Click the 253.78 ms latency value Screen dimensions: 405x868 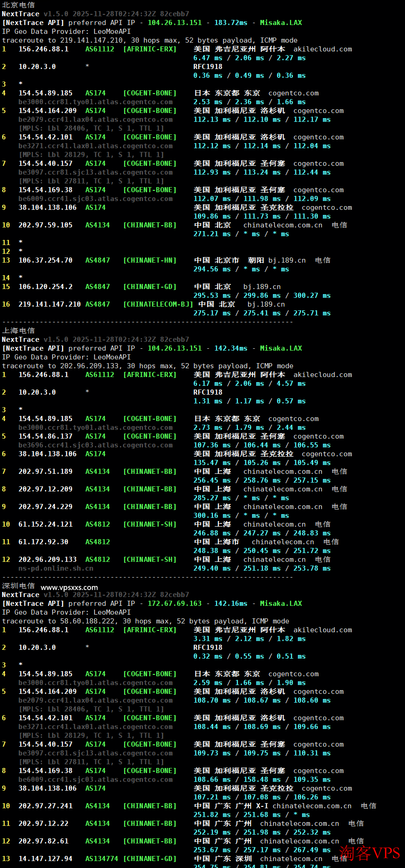(x=312, y=568)
